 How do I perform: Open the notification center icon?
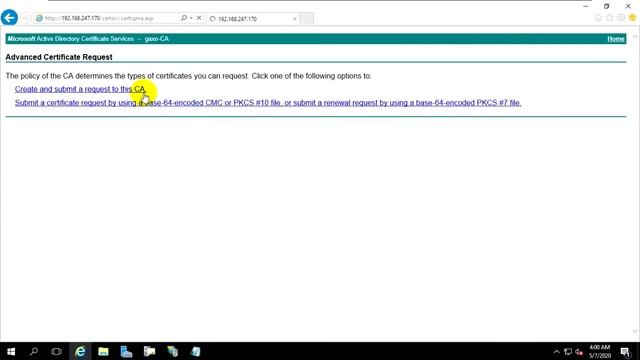point(625,352)
